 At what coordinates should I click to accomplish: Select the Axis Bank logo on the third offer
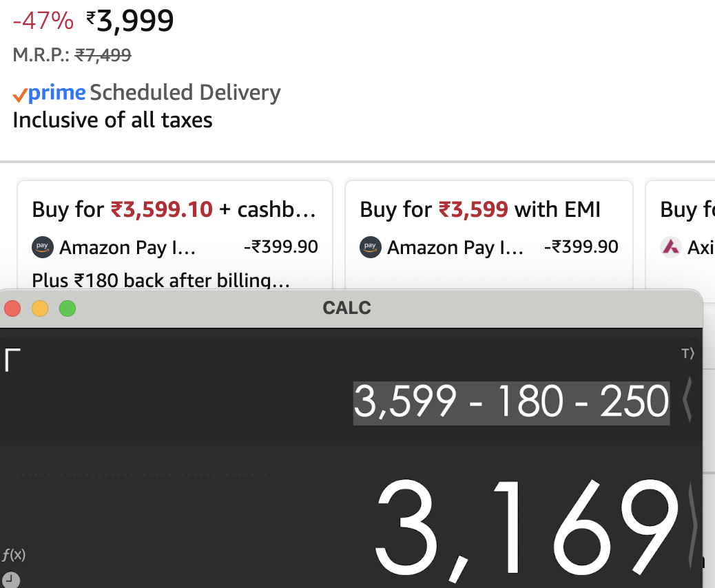671,247
